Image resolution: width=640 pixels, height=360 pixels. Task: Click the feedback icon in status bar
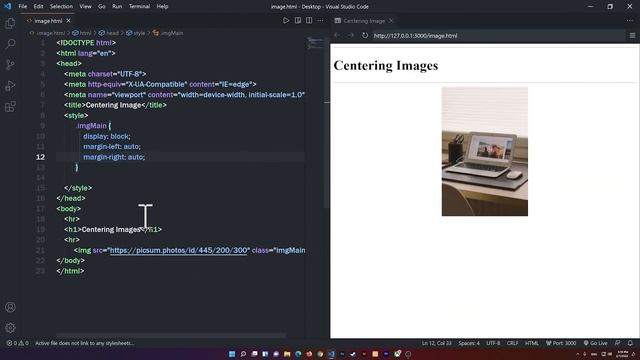[618, 343]
